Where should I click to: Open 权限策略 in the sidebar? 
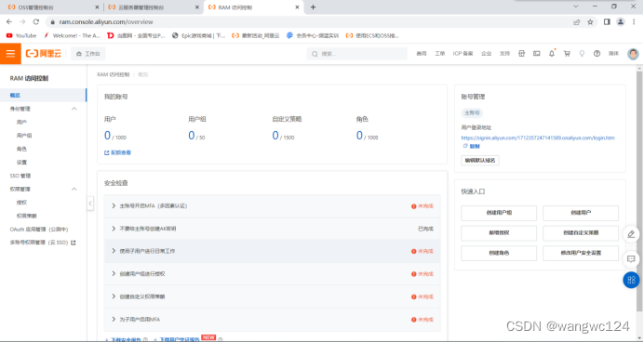coord(27,216)
